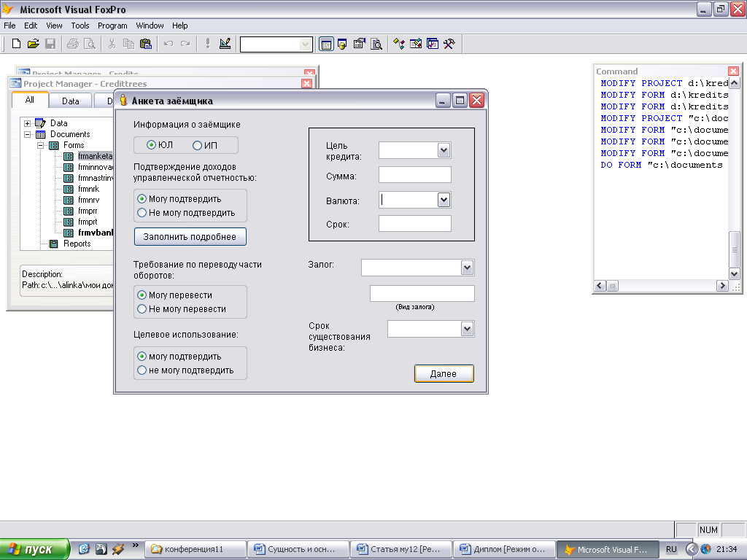Open the Object Browser toolbar icon

pyautogui.click(x=415, y=44)
